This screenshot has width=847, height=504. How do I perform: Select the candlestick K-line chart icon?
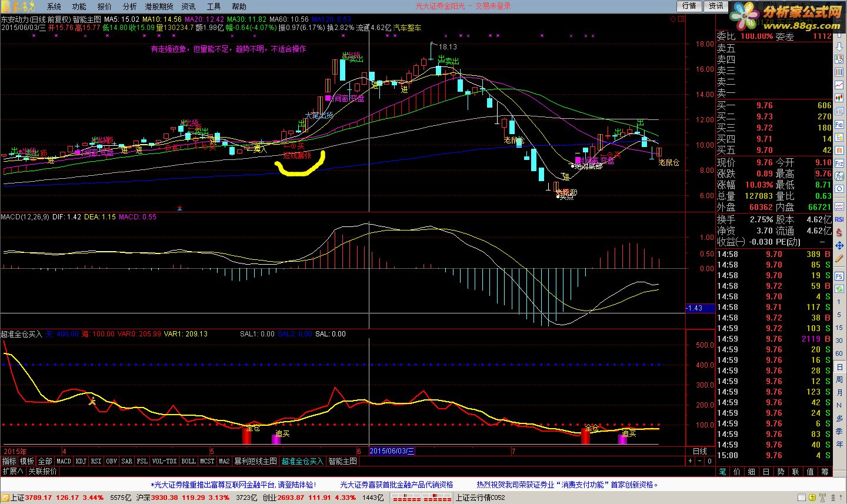point(839,98)
